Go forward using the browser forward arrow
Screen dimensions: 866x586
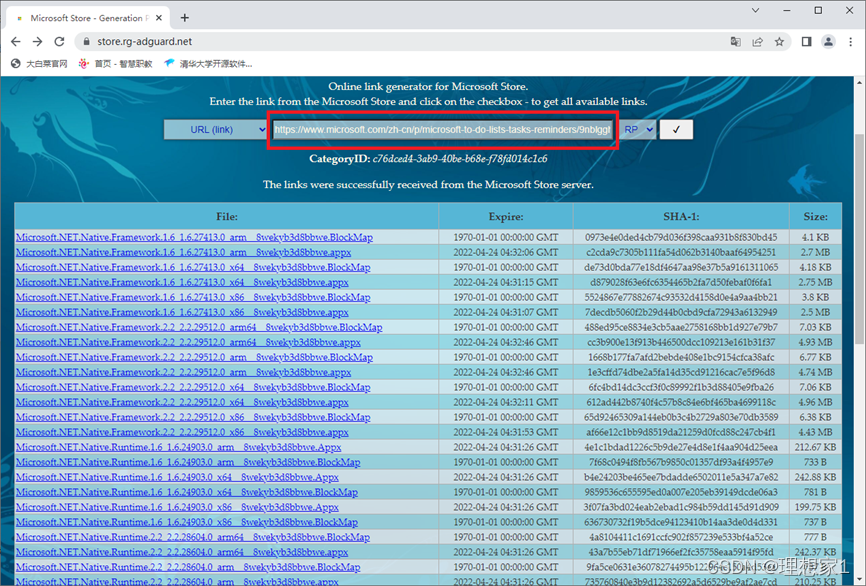37,41
